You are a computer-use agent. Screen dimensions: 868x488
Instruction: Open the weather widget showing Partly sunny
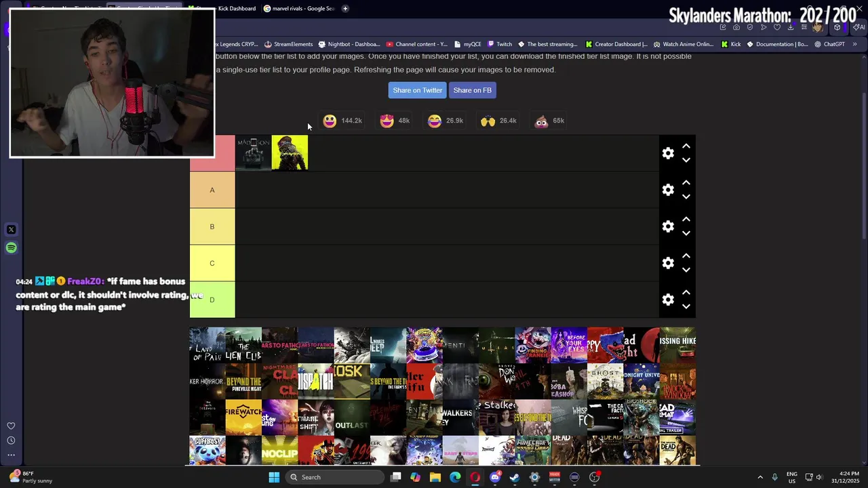click(x=31, y=477)
